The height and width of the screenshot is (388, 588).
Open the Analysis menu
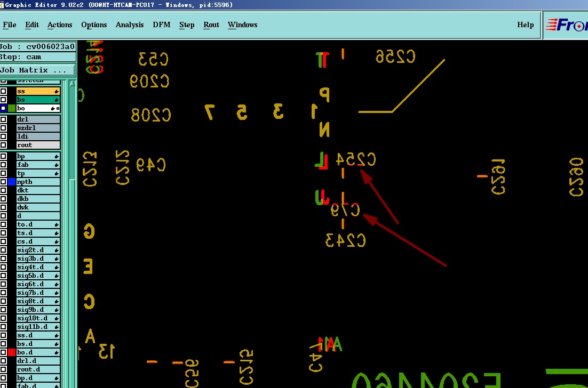[129, 25]
